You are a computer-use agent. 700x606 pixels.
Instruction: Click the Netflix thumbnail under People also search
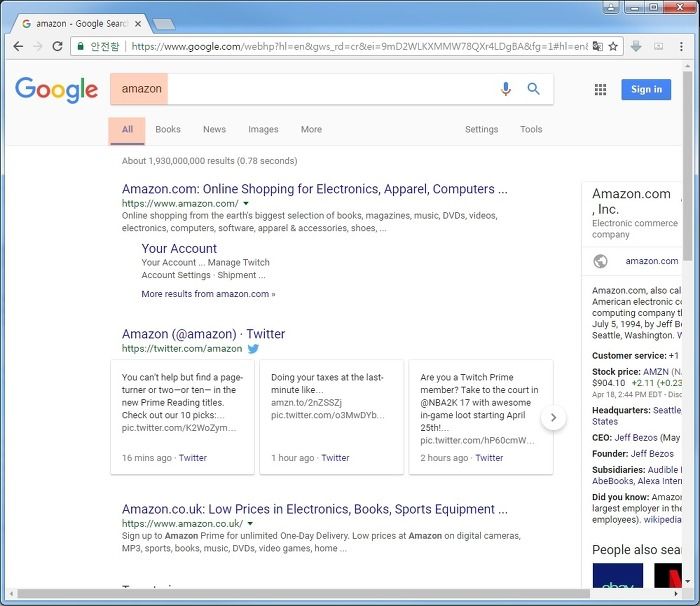click(x=668, y=575)
